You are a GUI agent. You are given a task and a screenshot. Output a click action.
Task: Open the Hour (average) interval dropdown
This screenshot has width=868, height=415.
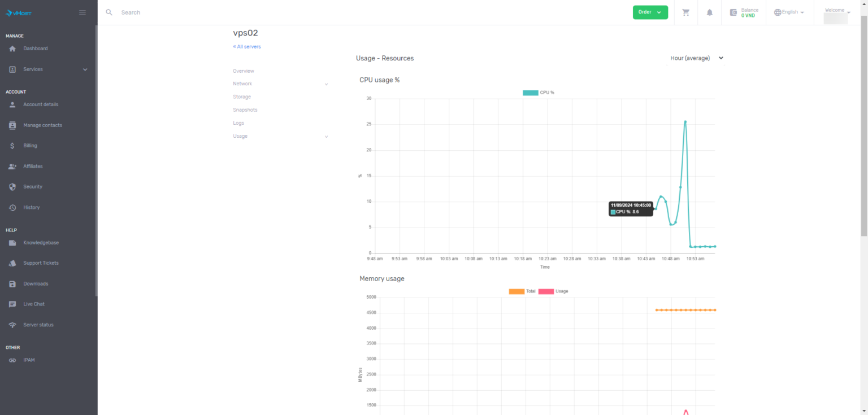(697, 58)
